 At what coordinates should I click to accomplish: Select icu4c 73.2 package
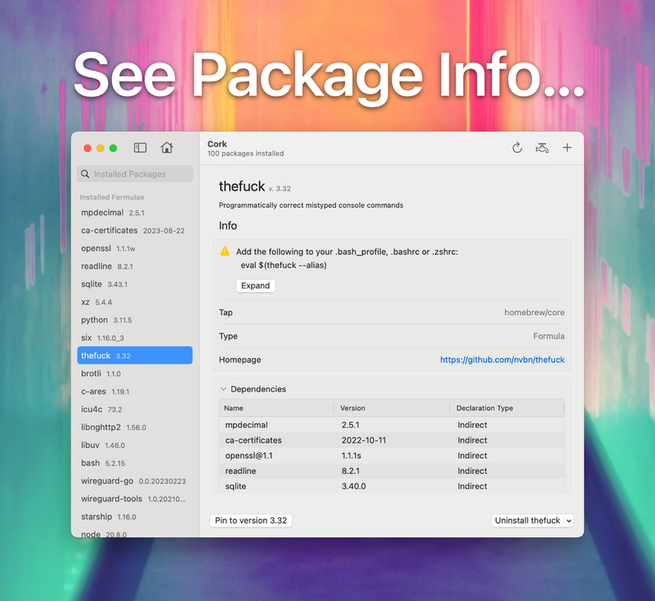point(135,410)
